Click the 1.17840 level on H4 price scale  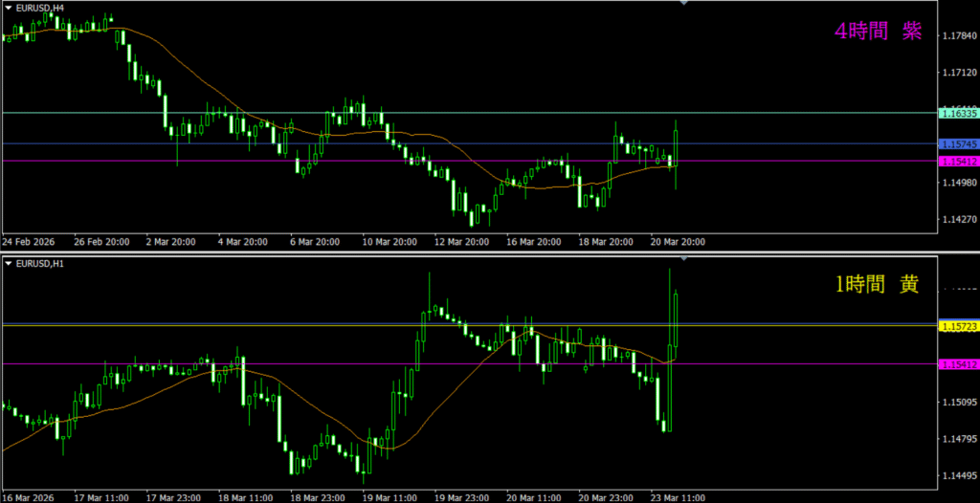coord(958,36)
